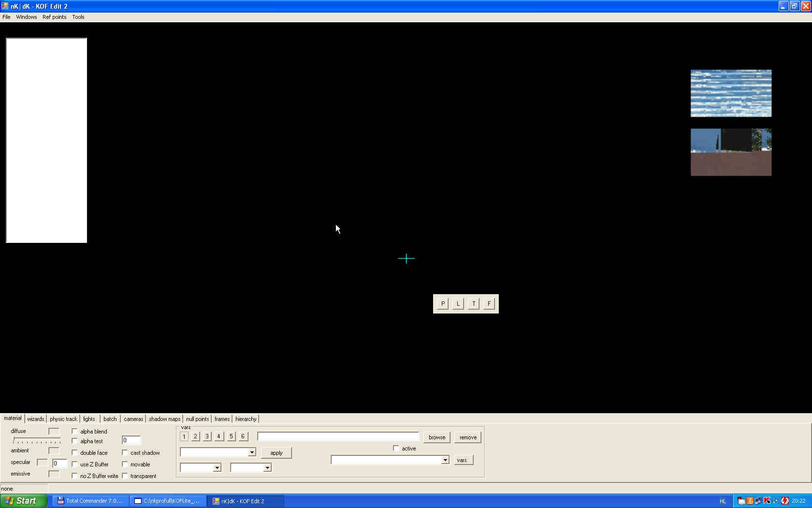Click the diffuse color swatch
812x508 pixels.
54,431
